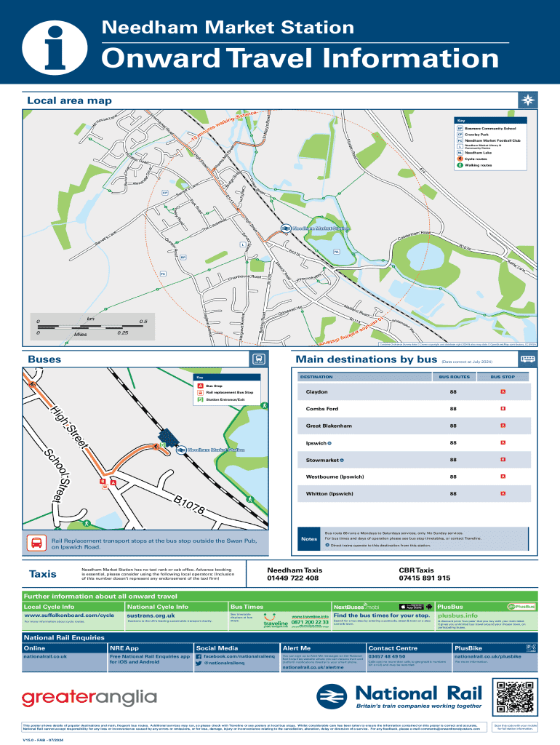Click Needham Market Station marker on area map
Viewport: 560px width, 745px height.
(x=286, y=228)
